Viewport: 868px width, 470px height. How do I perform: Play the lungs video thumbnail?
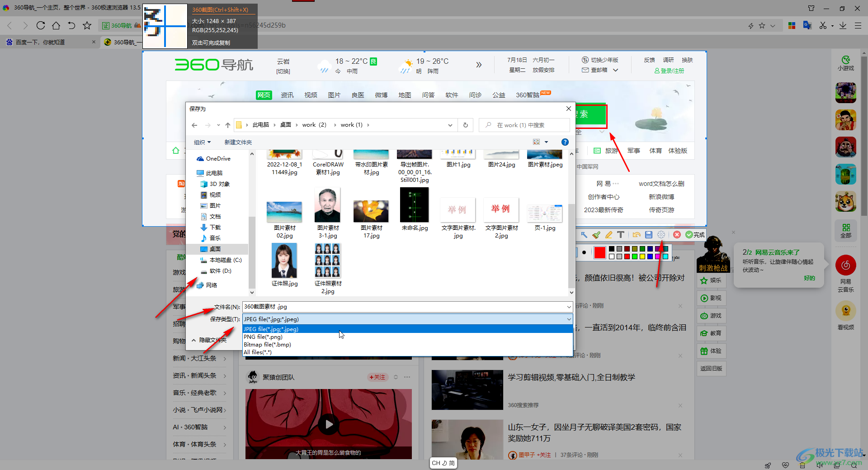click(329, 424)
